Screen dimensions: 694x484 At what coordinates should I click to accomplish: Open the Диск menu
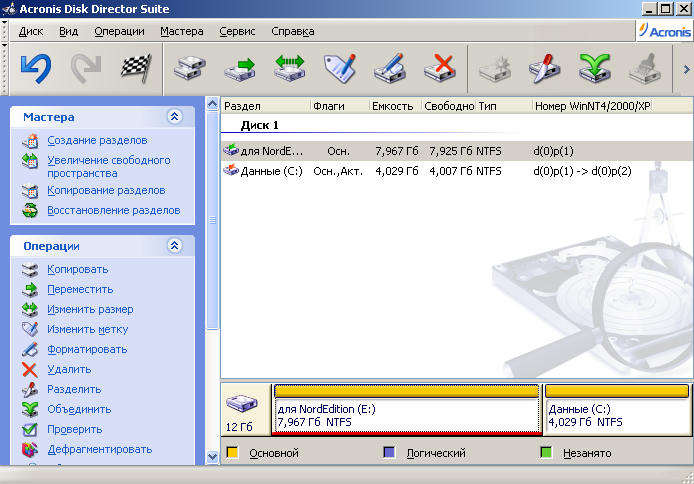point(31,31)
